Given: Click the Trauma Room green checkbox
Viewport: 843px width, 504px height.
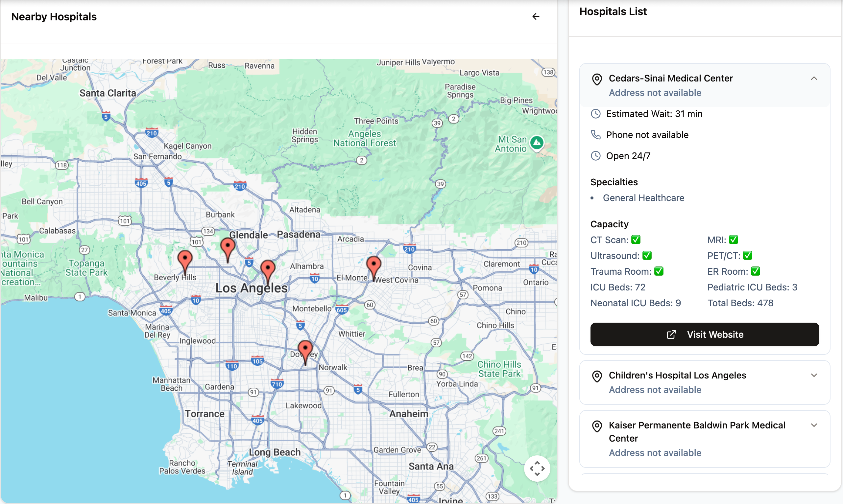Looking at the screenshot, I should click(659, 271).
